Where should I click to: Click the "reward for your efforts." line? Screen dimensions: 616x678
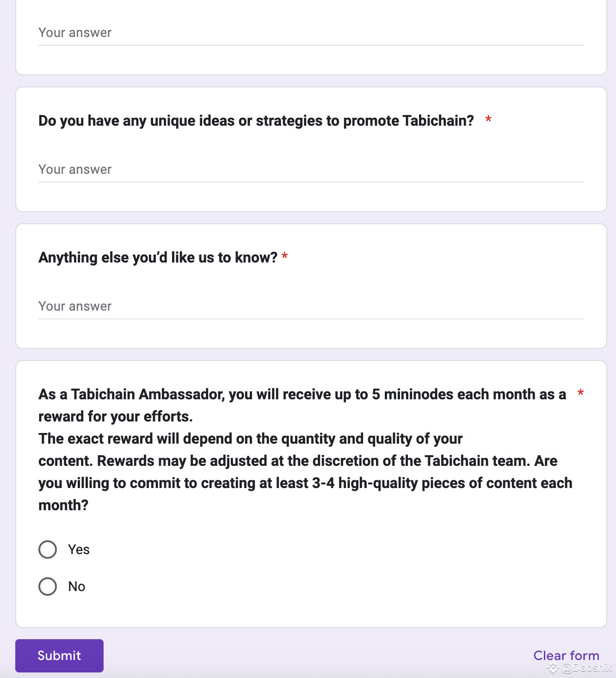(116, 416)
